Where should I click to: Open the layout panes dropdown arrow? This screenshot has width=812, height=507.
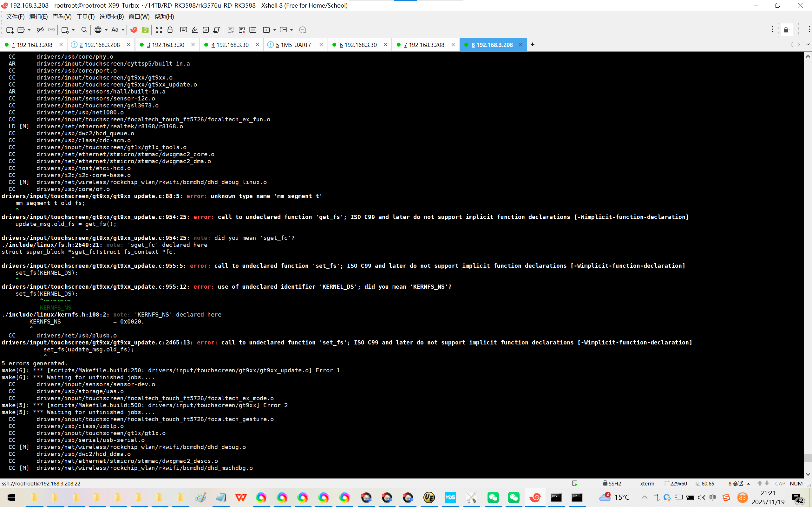point(291,30)
